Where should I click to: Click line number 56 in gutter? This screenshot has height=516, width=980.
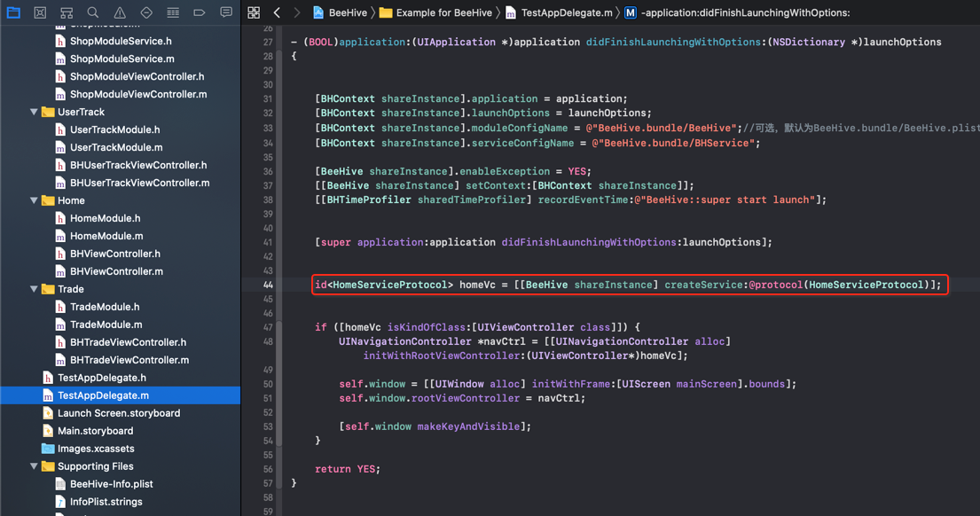268,469
